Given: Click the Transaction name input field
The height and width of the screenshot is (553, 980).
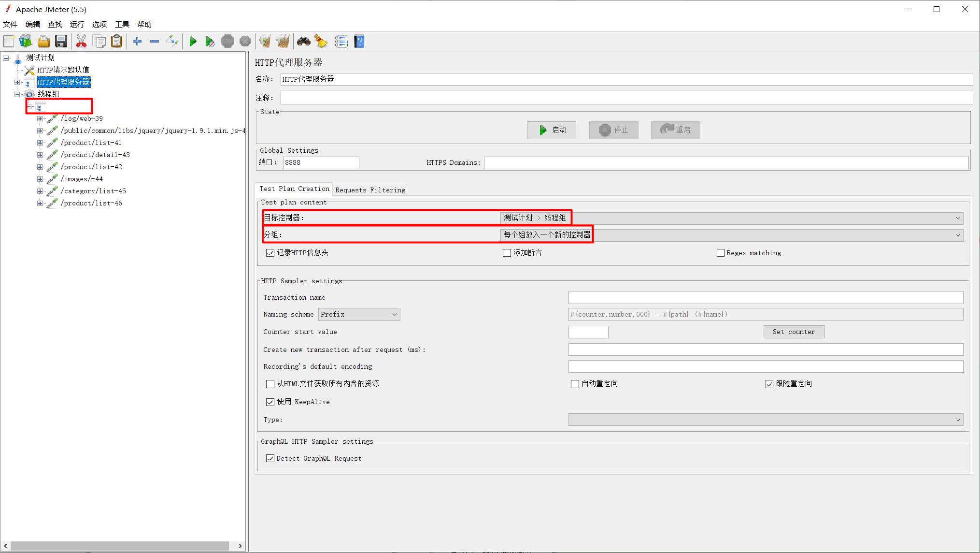Looking at the screenshot, I should coord(766,297).
